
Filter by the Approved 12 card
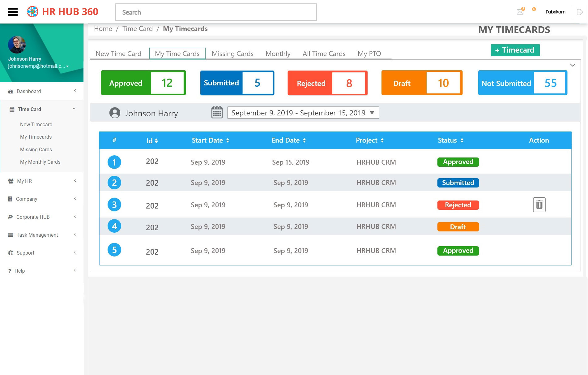click(x=143, y=83)
